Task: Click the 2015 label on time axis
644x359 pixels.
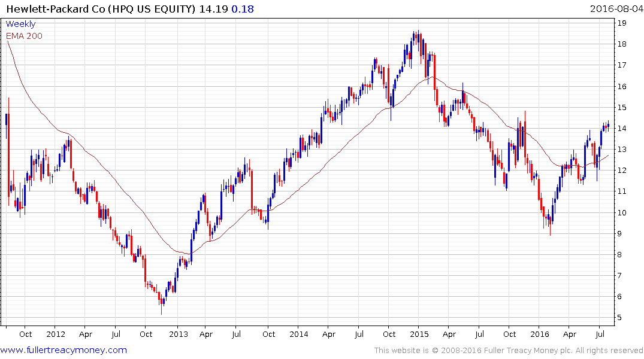Action: pyautogui.click(x=419, y=334)
